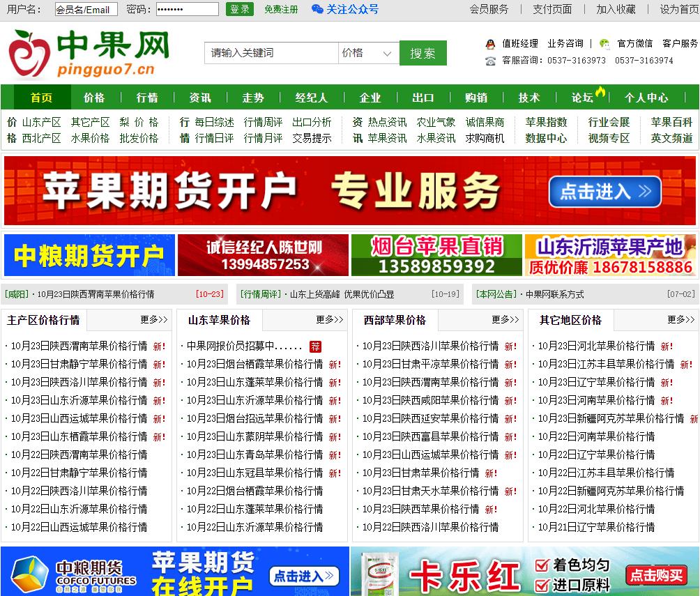Click the telephone icon beside 客服咨询
This screenshot has height=596, width=700.
tap(490, 61)
